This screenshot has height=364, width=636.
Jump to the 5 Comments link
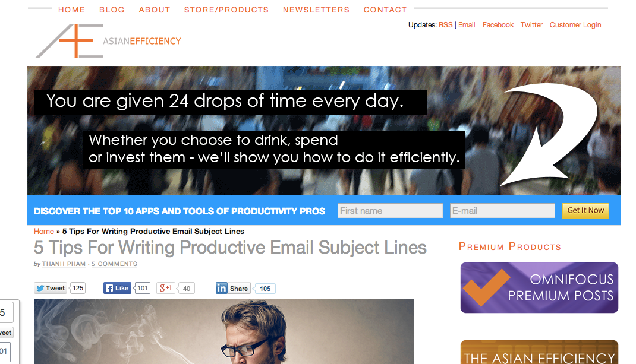click(x=114, y=264)
